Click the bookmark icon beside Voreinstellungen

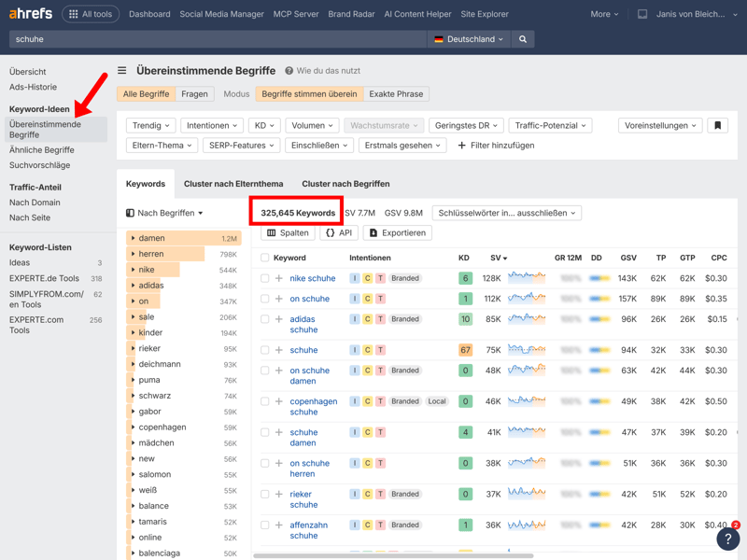coord(717,125)
